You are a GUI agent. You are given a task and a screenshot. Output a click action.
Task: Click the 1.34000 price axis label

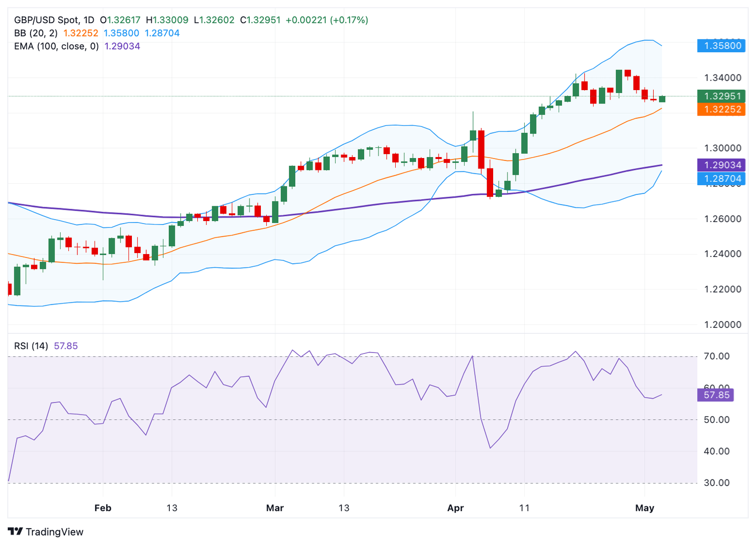723,78
